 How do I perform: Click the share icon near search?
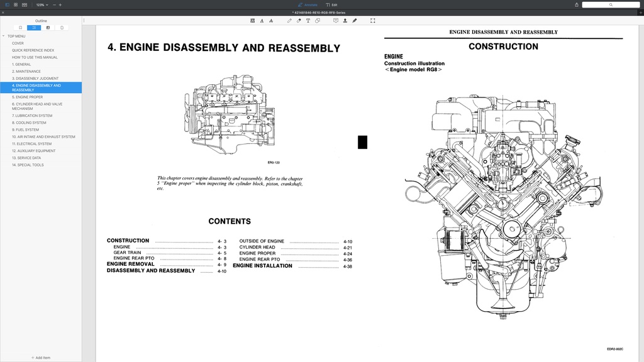click(x=577, y=5)
